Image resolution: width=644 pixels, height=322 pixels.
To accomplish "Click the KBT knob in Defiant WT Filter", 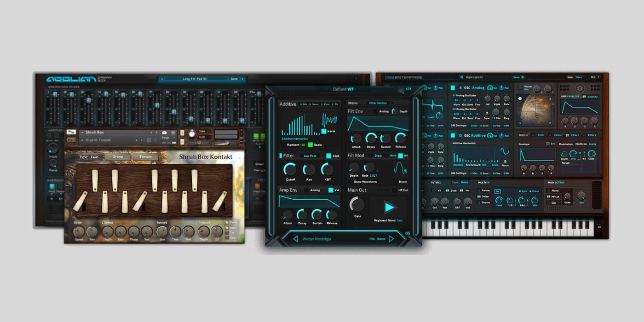I will point(328,170).
